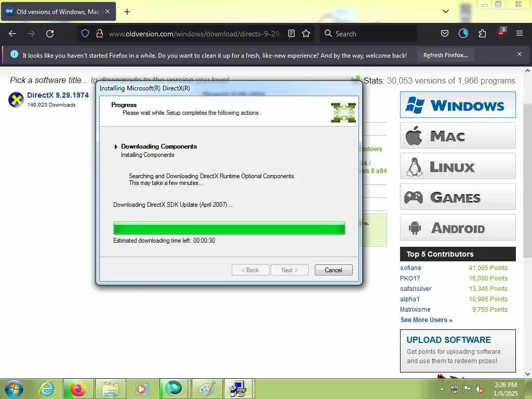Click contributor safarisilver link

[x=416, y=289]
